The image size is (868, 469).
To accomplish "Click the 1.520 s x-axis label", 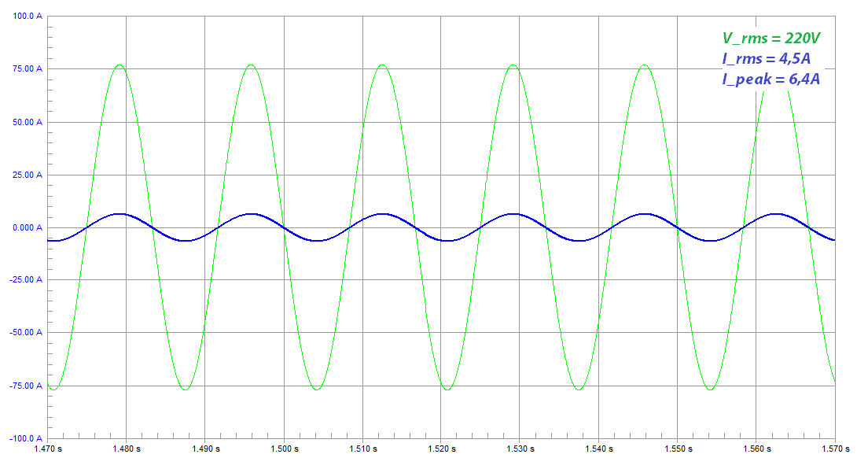I will (x=441, y=449).
